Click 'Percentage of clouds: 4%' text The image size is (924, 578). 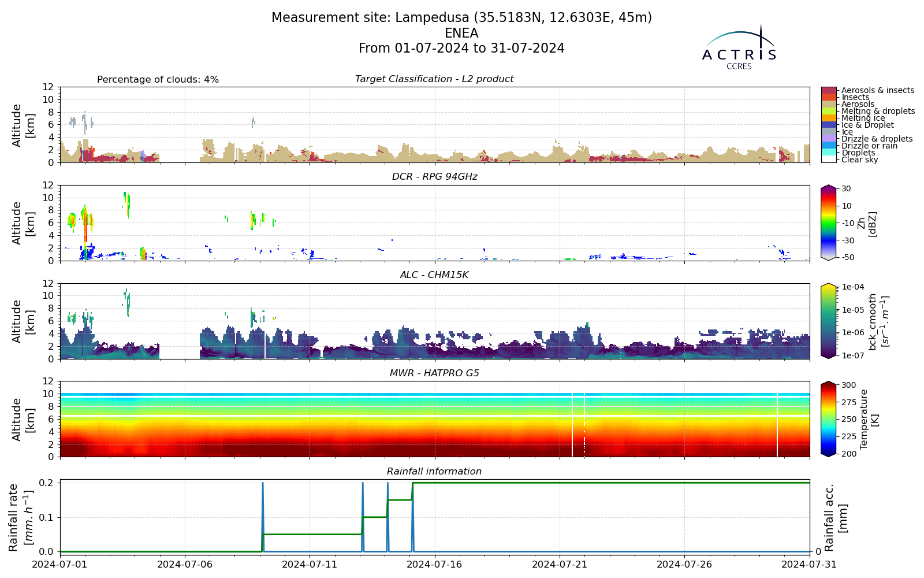coord(158,80)
